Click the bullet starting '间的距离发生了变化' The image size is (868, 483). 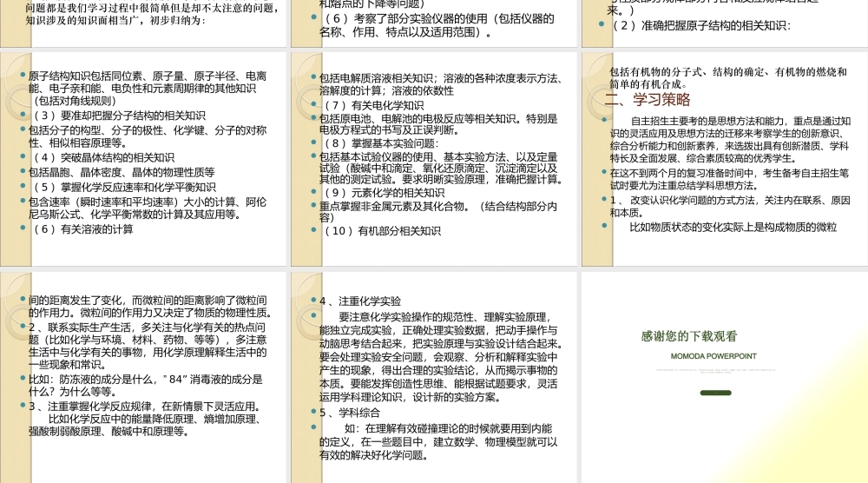149,307
